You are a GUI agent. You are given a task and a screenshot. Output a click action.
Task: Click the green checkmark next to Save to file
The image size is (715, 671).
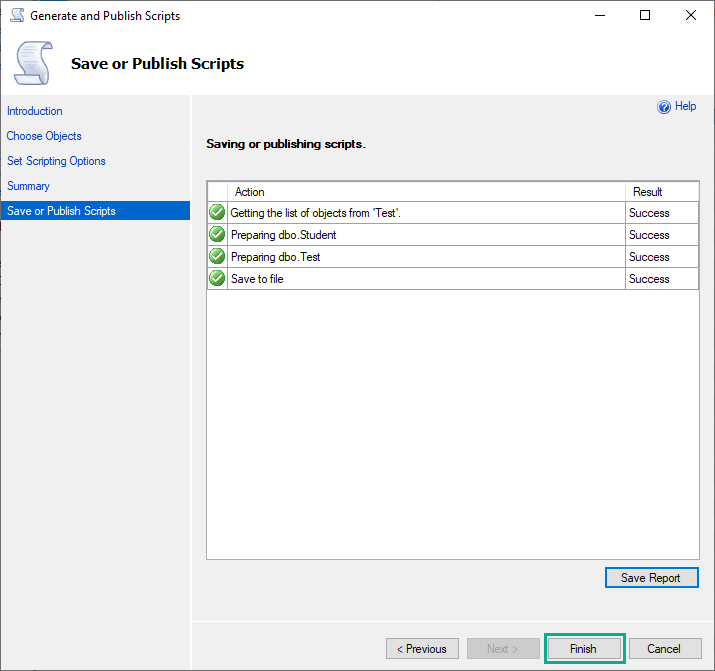217,279
